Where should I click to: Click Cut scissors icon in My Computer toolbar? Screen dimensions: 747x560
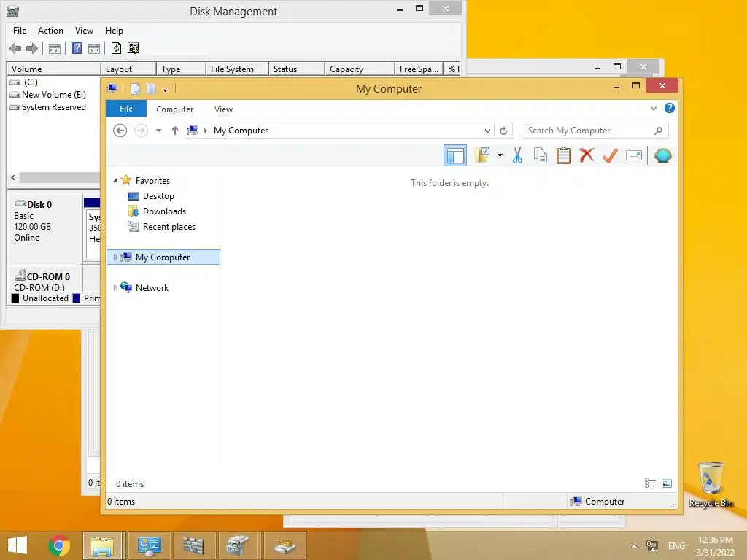[x=517, y=155]
